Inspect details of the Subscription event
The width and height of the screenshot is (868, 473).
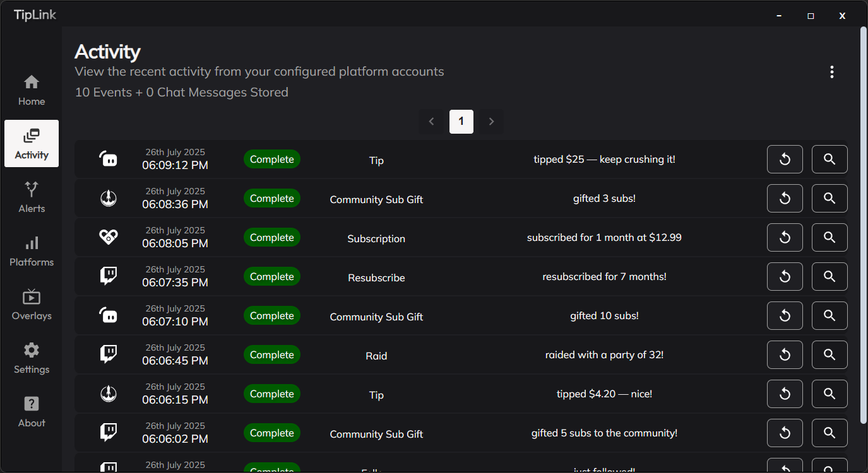[x=829, y=237]
